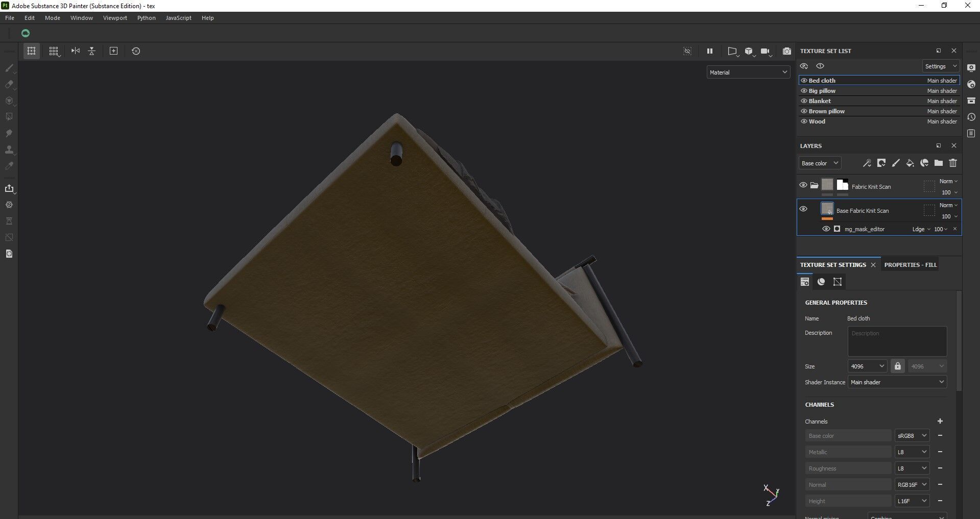Remove mg_mask_editor effect with x

tap(955, 229)
